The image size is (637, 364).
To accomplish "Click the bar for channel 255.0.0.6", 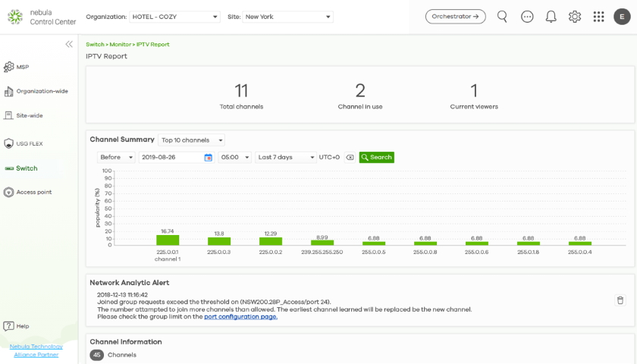I will click(x=477, y=243).
